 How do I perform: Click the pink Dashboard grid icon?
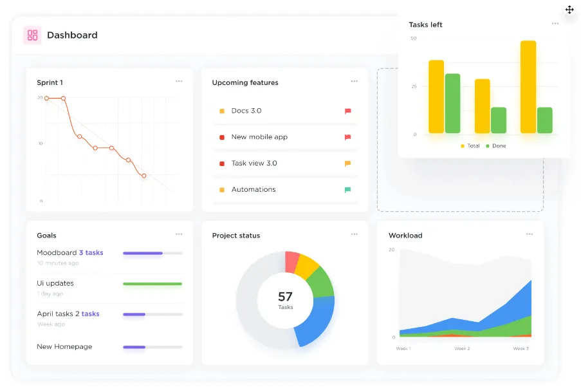(x=32, y=35)
